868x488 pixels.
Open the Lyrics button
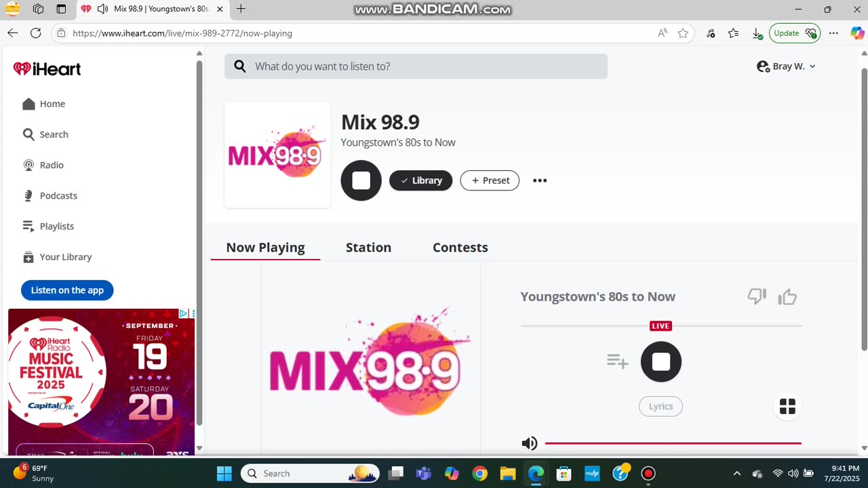(660, 406)
